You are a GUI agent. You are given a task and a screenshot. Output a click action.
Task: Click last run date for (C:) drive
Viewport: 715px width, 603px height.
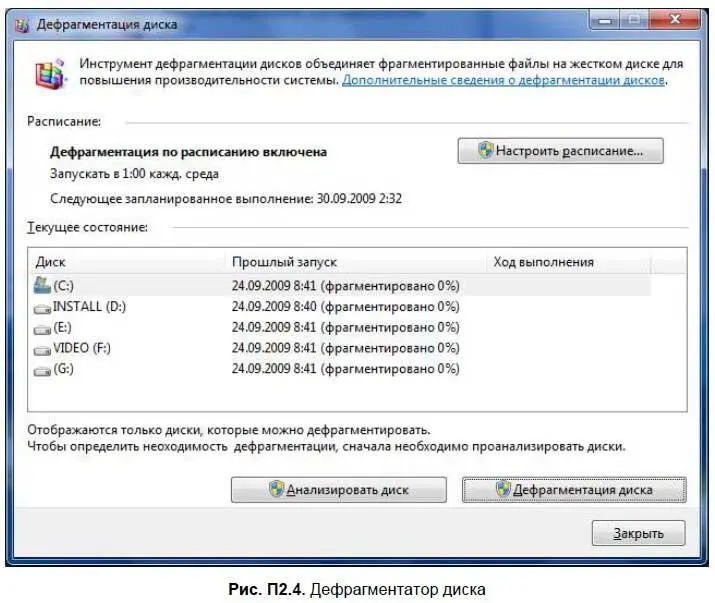click(x=346, y=286)
